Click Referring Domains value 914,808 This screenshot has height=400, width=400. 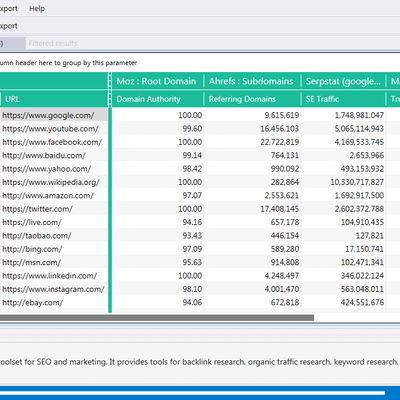285,262
